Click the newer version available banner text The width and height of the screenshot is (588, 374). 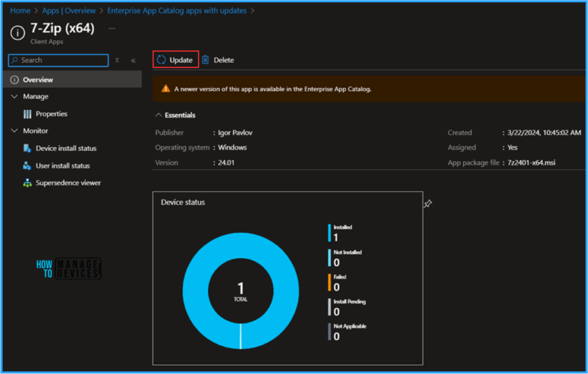[273, 89]
